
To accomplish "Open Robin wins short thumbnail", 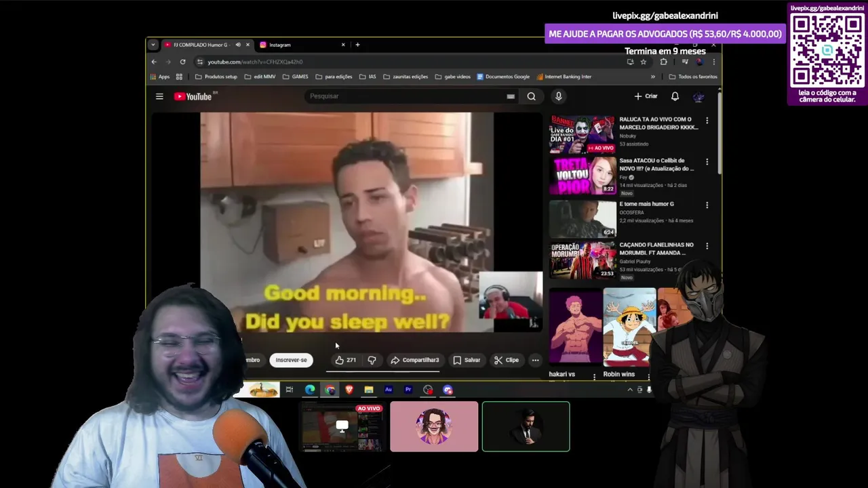I will tap(629, 327).
